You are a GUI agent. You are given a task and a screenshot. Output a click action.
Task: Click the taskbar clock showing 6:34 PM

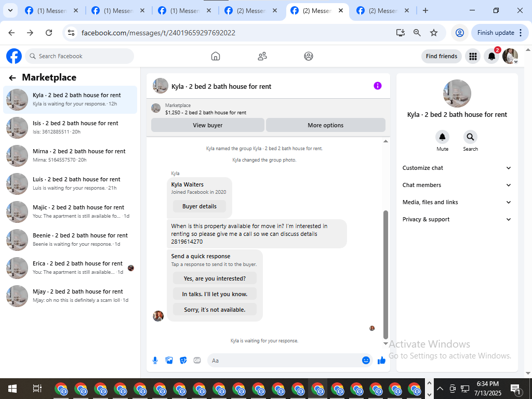click(x=487, y=389)
